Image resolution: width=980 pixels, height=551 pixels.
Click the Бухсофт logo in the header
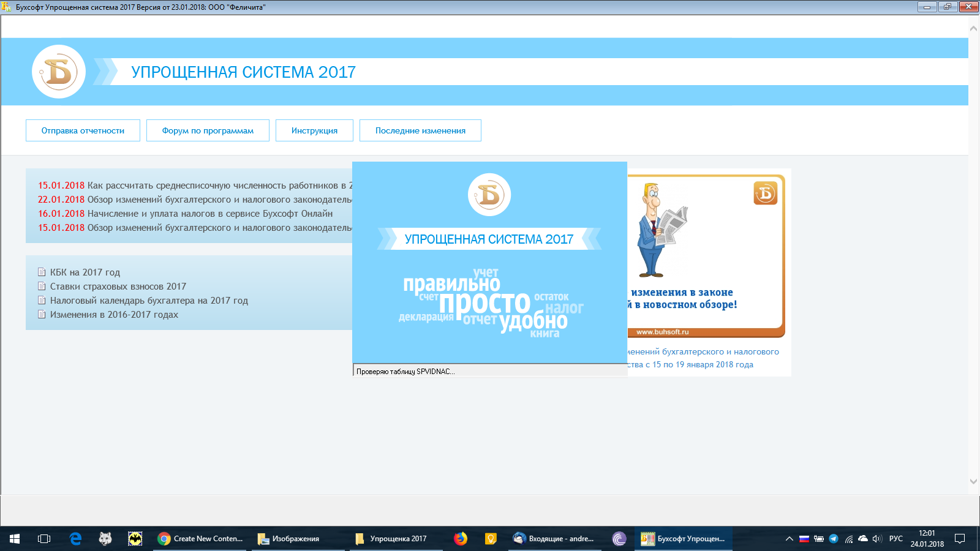pyautogui.click(x=59, y=72)
